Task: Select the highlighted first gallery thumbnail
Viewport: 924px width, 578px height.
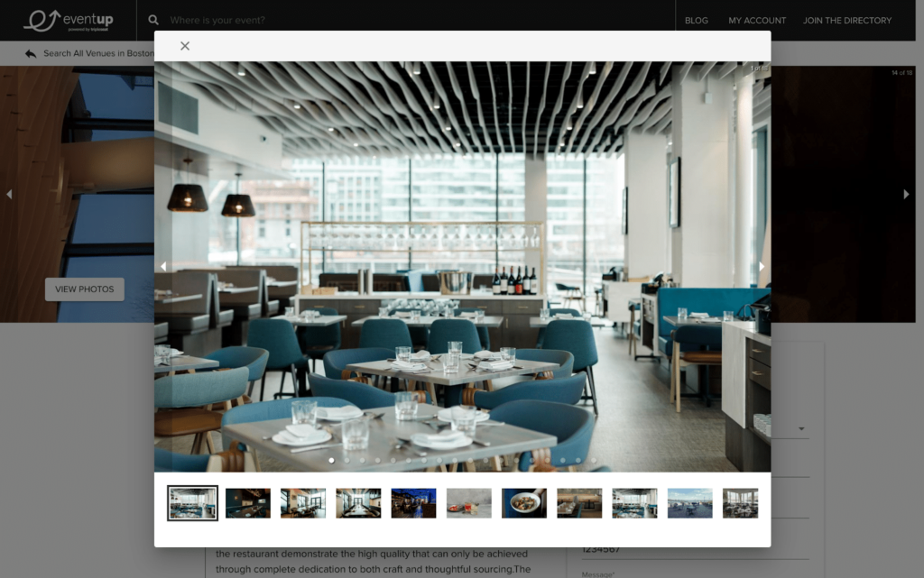Action: 192,503
